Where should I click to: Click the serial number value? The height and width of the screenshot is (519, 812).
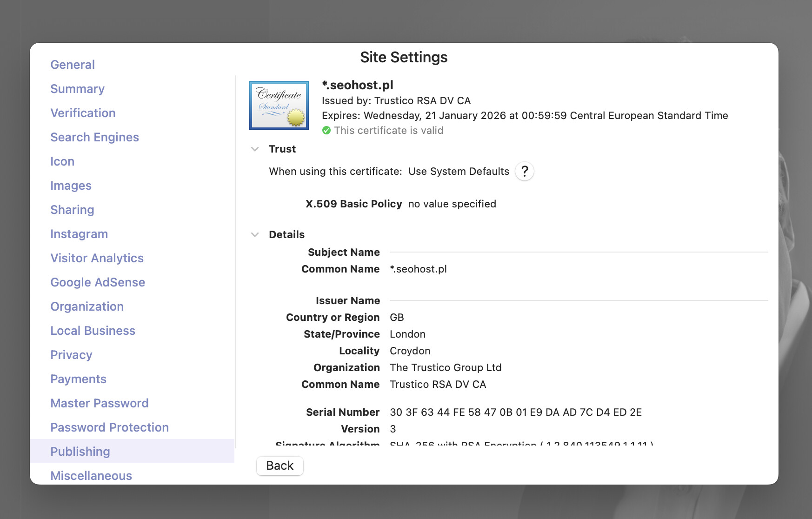click(x=516, y=413)
